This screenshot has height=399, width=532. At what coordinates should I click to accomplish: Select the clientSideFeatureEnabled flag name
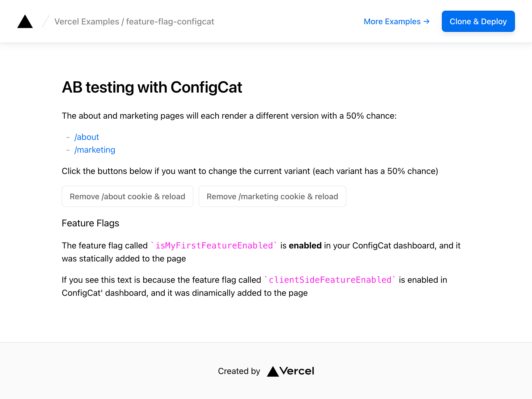tap(330, 280)
